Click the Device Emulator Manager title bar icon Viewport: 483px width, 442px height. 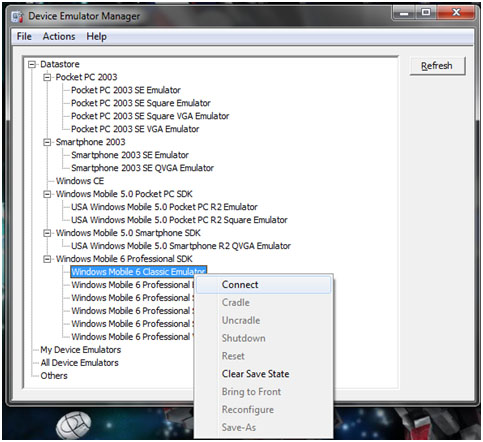pyautogui.click(x=17, y=16)
